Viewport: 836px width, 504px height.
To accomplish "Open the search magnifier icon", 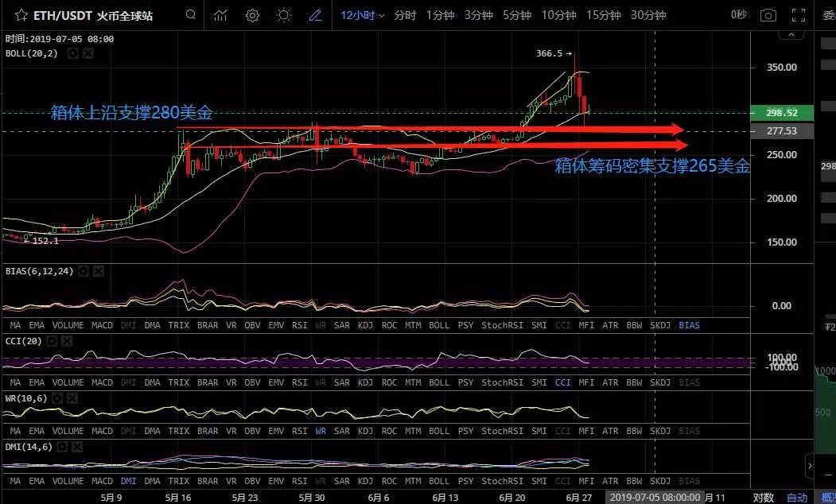I will tap(190, 14).
